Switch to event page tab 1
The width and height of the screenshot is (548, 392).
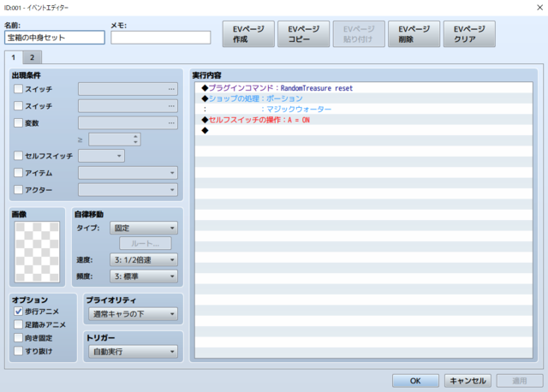[14, 57]
